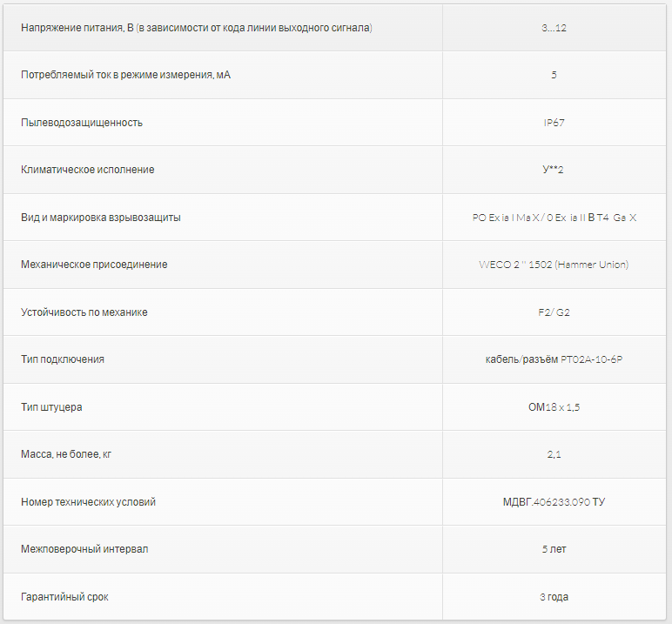Click 'Вид и маркировка взрывозащиты' label
The image size is (672, 624).
101,218
